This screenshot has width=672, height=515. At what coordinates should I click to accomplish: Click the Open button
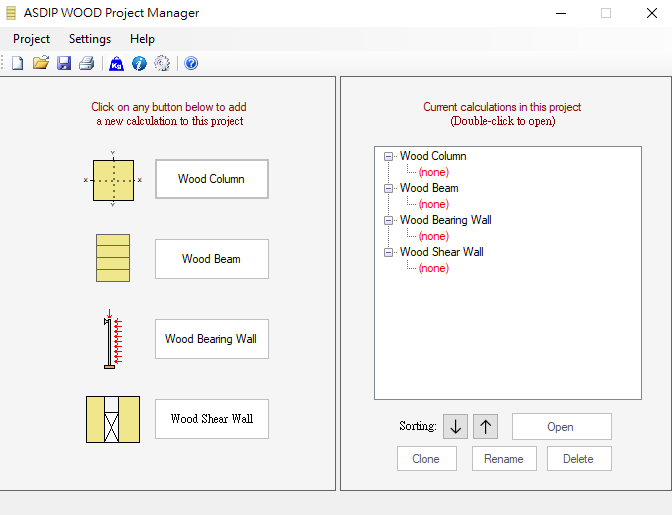pos(561,427)
